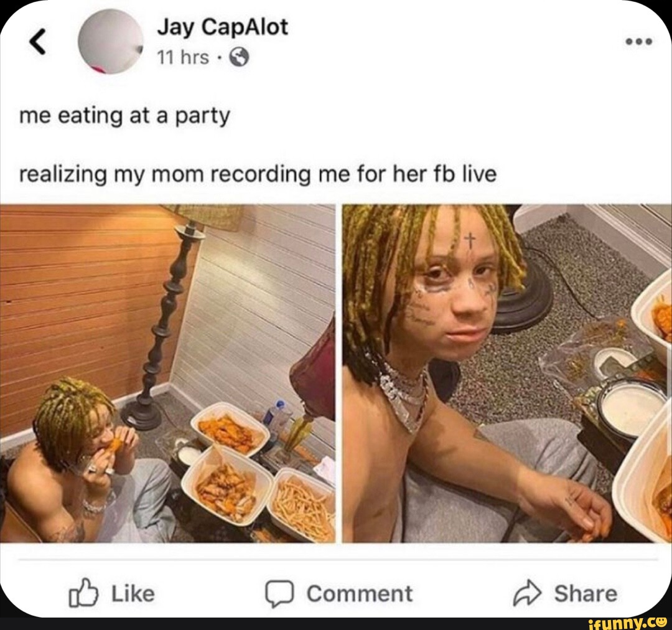This screenshot has width=672, height=630.
Task: Click the globe public audience icon
Action: (x=240, y=57)
